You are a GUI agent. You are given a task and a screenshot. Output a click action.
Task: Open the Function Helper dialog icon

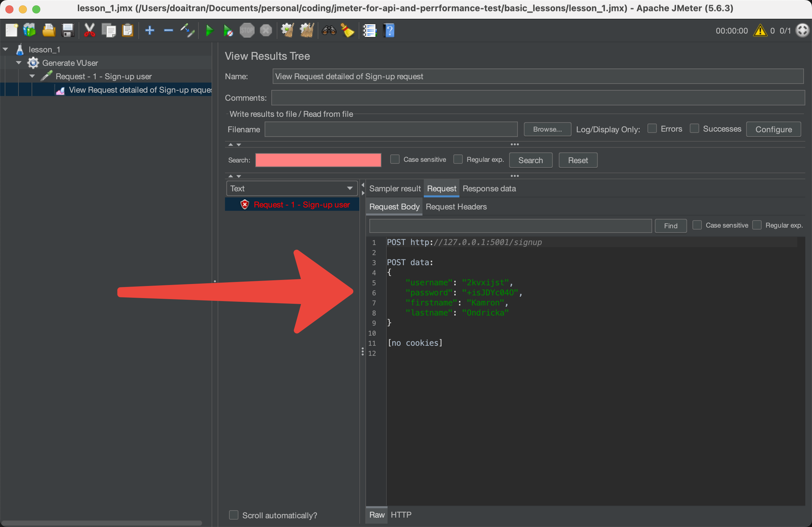[x=369, y=30]
